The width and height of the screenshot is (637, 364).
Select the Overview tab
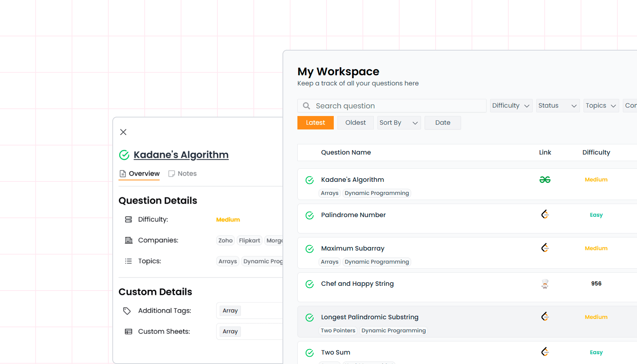click(140, 174)
